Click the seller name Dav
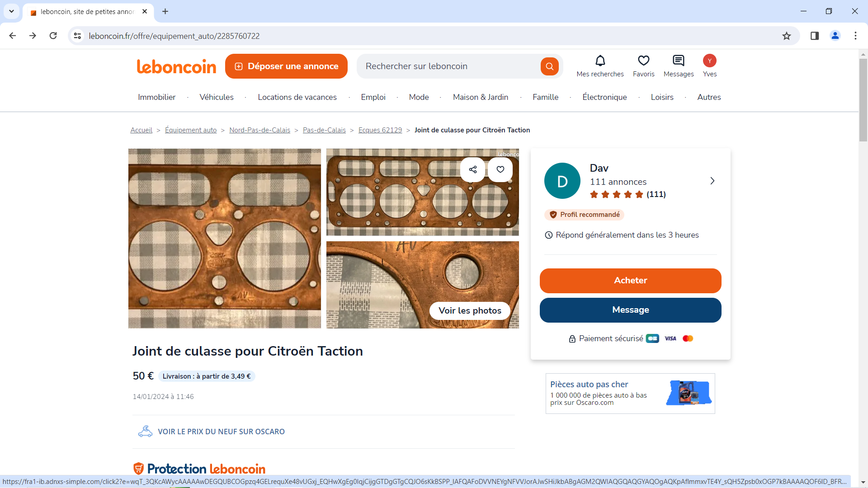868x488 pixels. (x=599, y=168)
